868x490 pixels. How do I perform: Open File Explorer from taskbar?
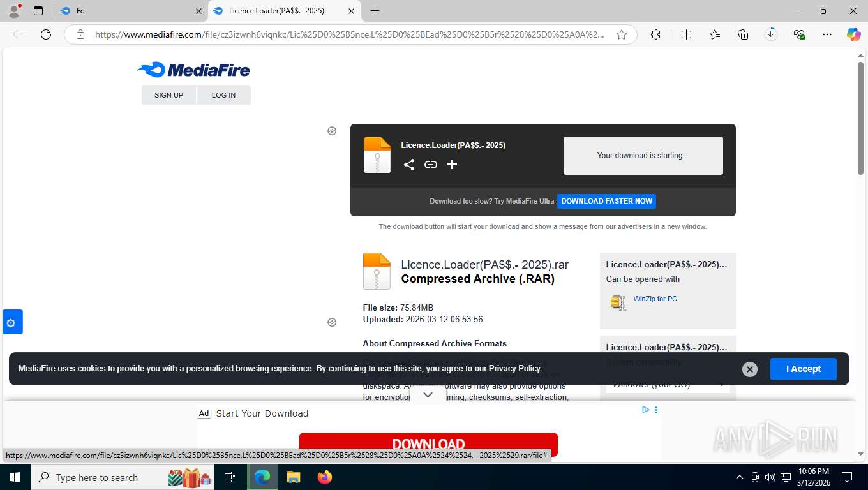pyautogui.click(x=293, y=477)
